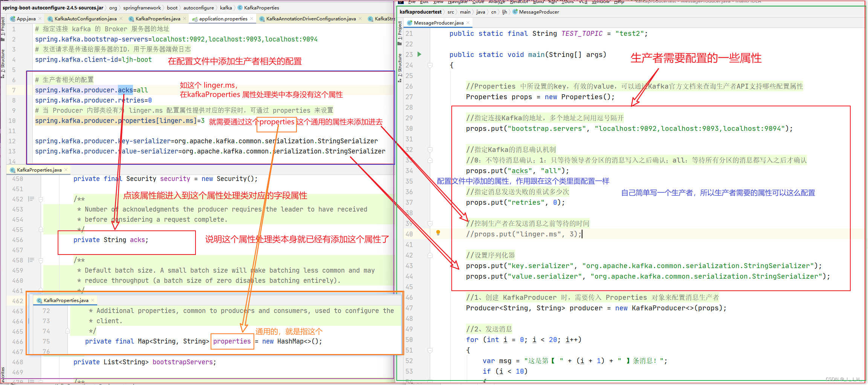Click line number 456 in KafkaProperties gutter
This screenshot has height=385, width=868.
click(x=18, y=239)
